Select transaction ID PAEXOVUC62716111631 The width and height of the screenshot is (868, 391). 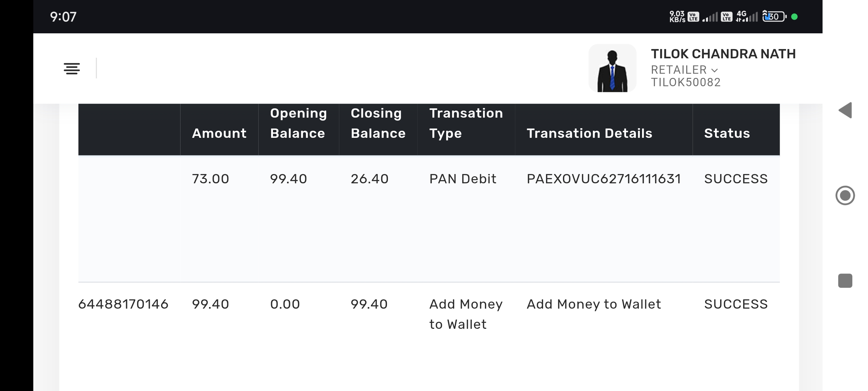click(604, 179)
